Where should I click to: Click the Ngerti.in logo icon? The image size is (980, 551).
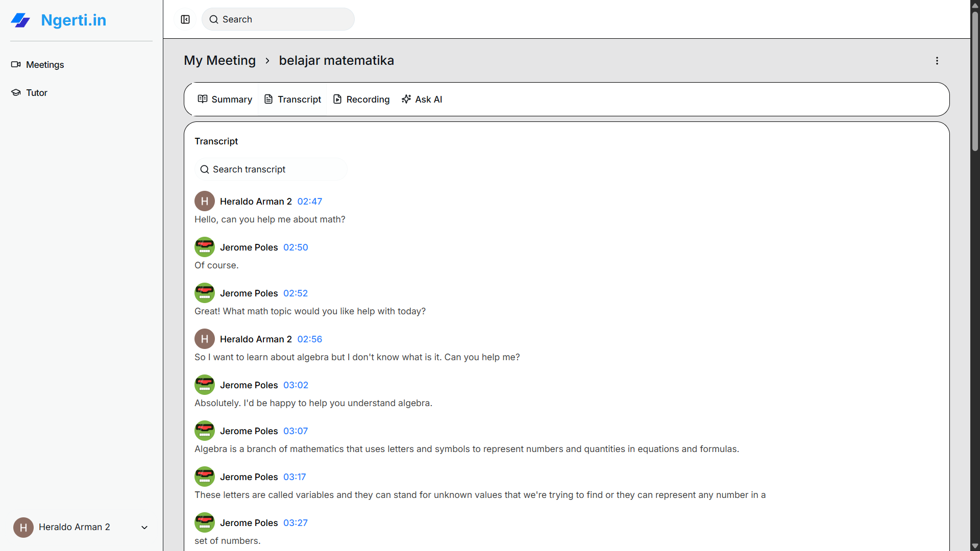[20, 20]
